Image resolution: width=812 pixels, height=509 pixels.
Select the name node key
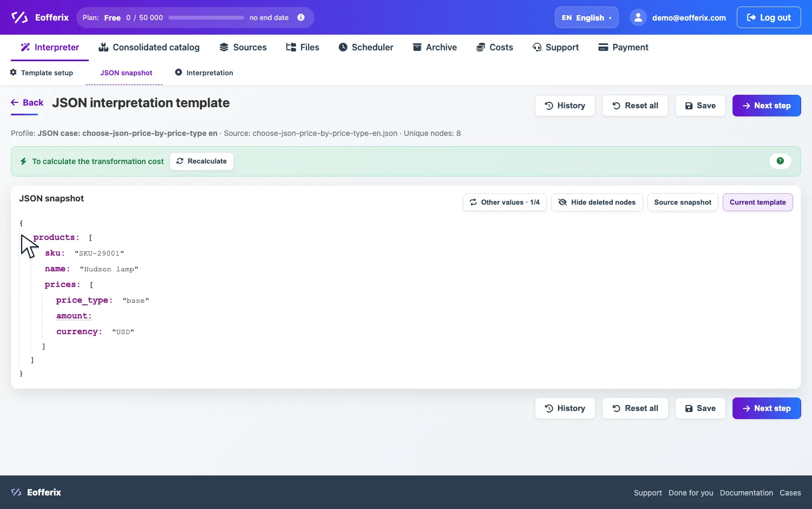point(57,269)
